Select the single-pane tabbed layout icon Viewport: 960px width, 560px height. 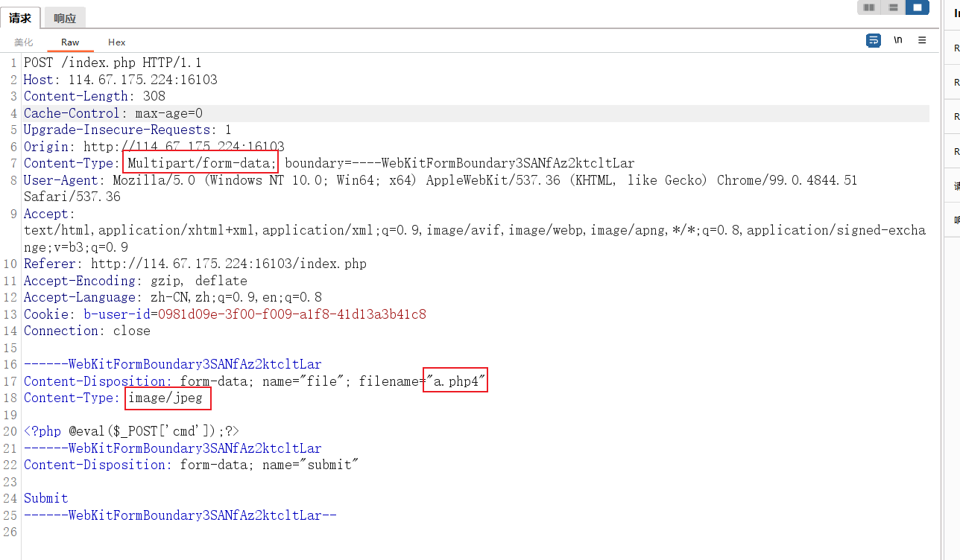click(917, 7)
